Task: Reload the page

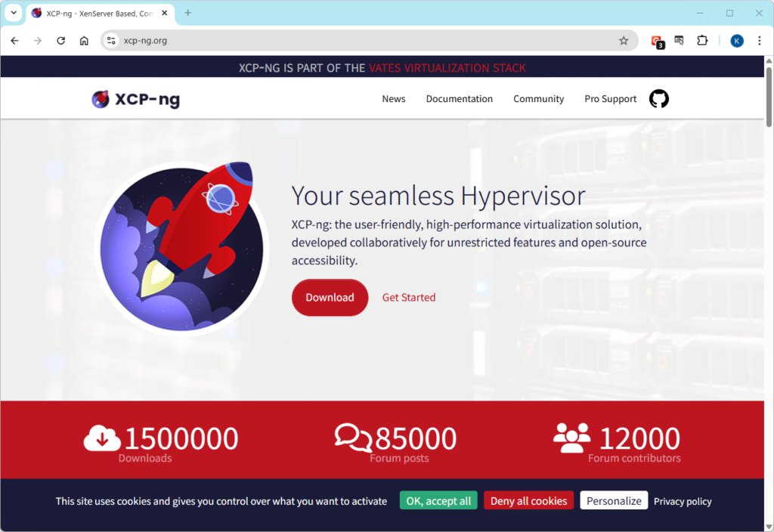Action: point(61,41)
